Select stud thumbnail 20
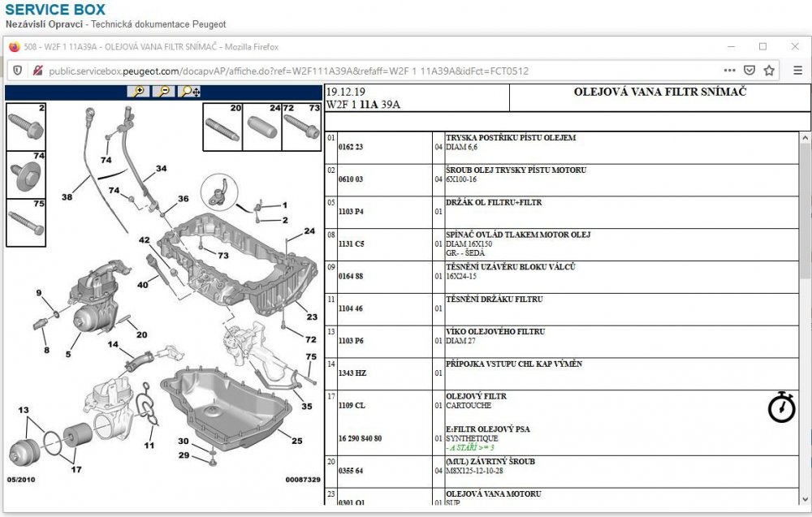The height and width of the screenshot is (517, 812). coord(222,127)
